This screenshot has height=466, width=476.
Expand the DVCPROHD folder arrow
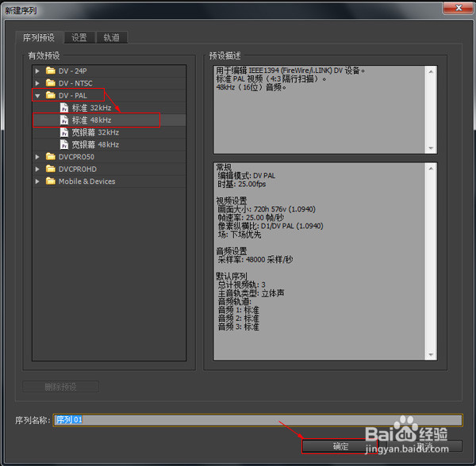pyautogui.click(x=37, y=169)
